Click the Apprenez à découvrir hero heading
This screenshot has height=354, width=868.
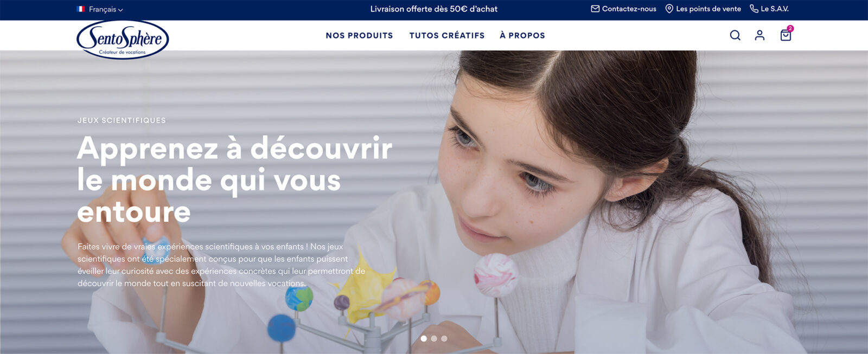pos(234,179)
